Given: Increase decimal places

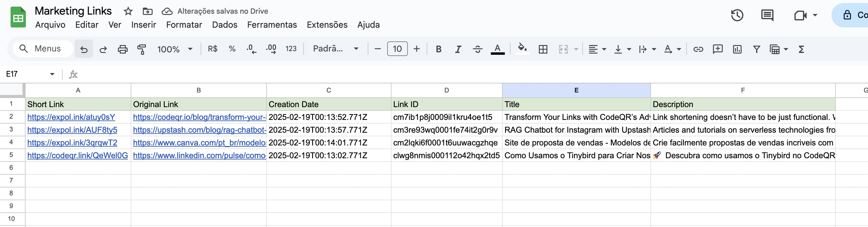Looking at the screenshot, I should 271,49.
